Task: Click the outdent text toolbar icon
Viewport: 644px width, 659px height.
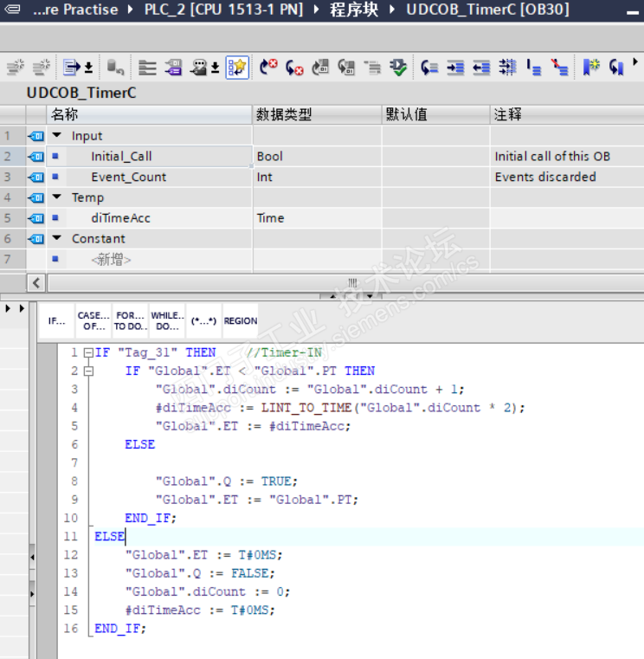Action: pos(481,68)
